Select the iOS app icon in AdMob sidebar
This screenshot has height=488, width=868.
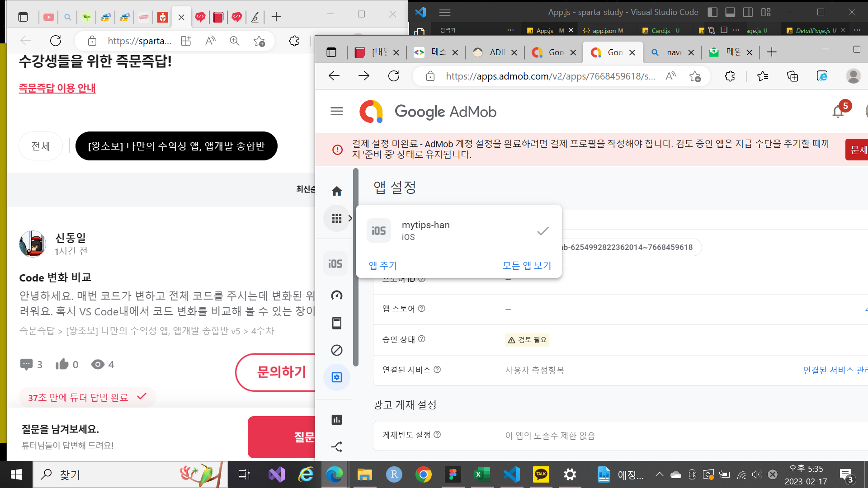(335, 264)
